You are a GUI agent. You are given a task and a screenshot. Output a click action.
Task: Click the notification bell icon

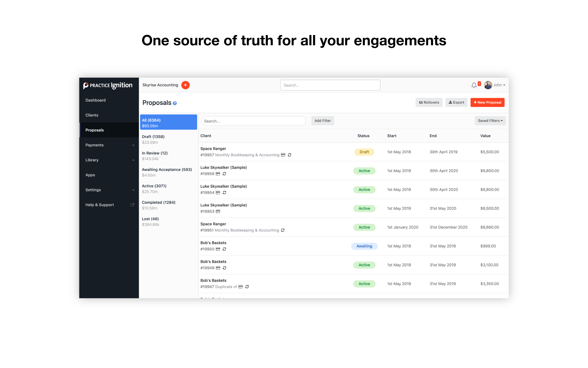tap(473, 85)
